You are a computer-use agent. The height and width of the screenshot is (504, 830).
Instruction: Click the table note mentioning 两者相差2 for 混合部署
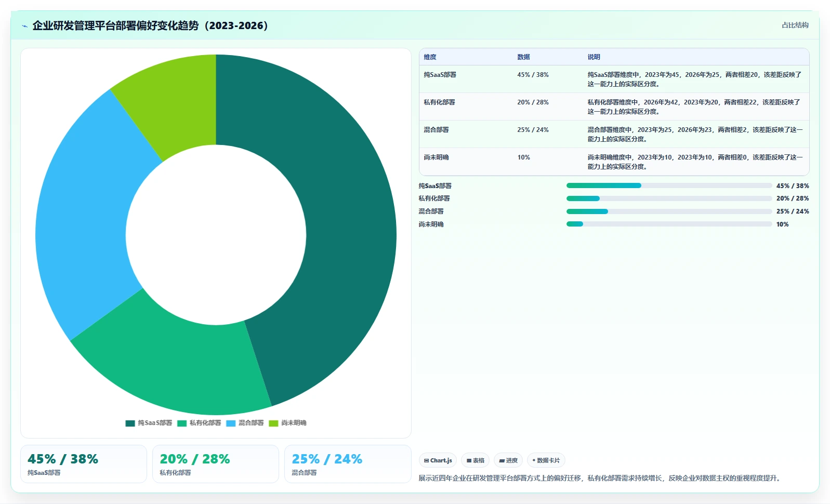695,135
